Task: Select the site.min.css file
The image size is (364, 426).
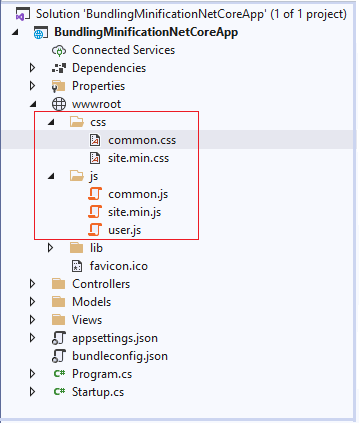Action: [139, 158]
